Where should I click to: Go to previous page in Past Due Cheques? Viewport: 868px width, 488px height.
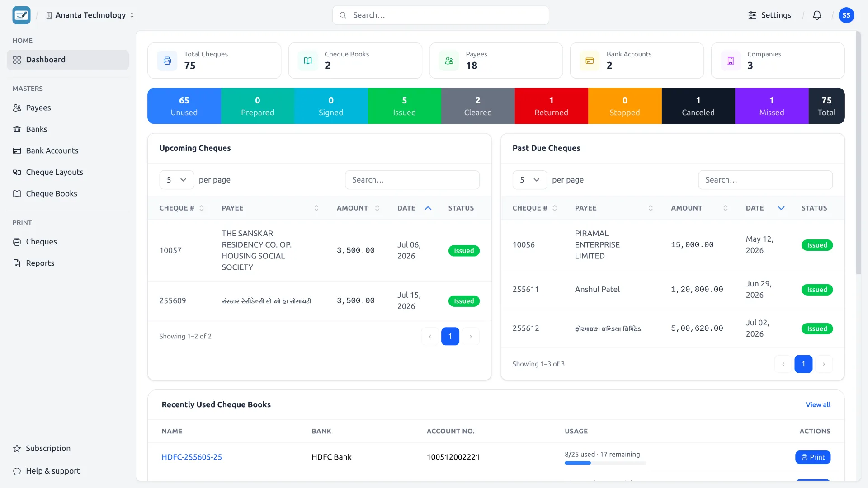tap(783, 364)
